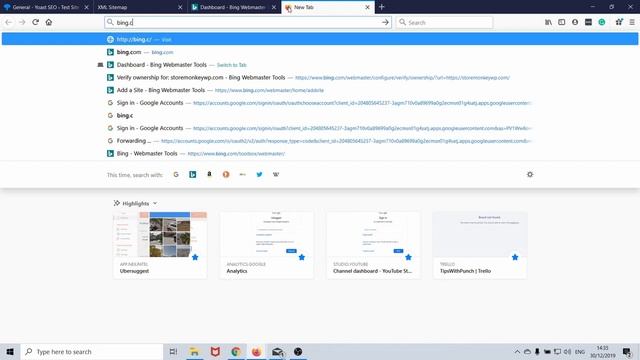Switch to General - Yoast SEO tab
This screenshot has width=640, height=360.
tap(47, 7)
